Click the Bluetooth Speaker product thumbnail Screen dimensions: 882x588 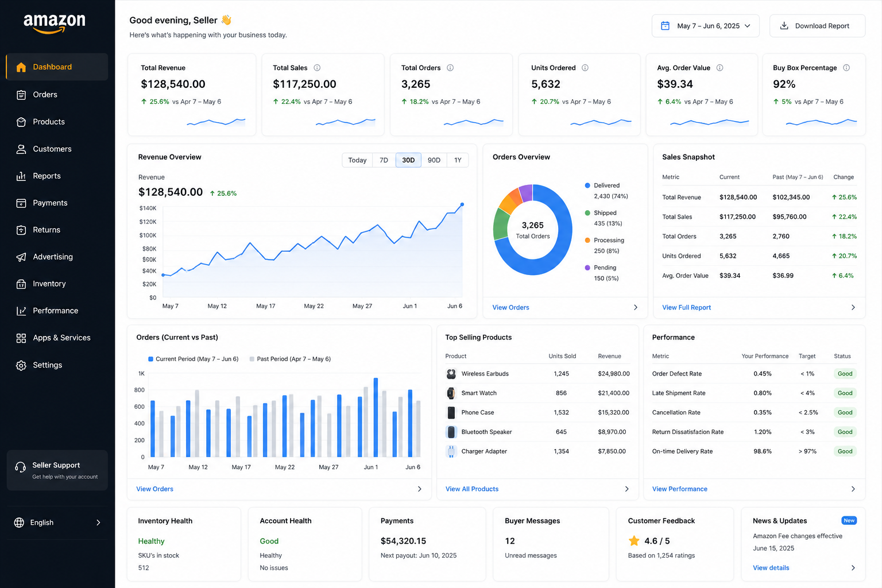point(451,432)
